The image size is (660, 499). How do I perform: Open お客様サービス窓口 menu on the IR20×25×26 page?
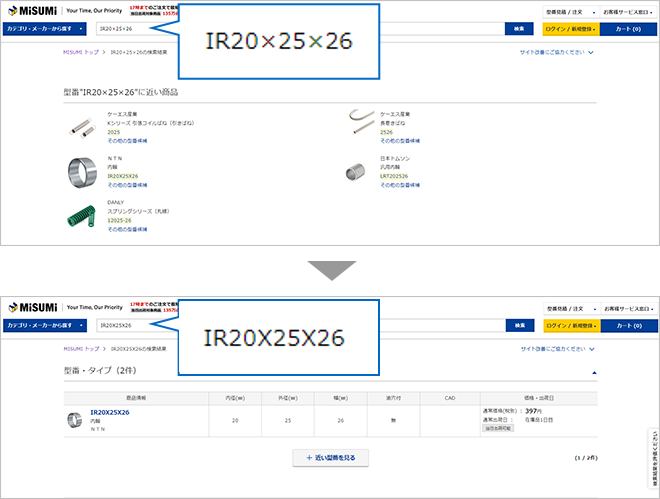[629, 13]
